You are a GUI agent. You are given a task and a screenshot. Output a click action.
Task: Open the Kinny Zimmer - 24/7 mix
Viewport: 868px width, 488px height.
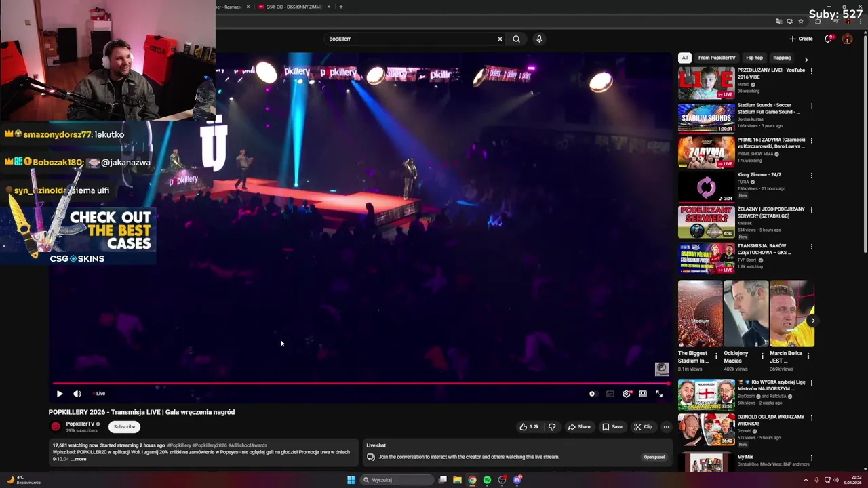[x=706, y=187]
